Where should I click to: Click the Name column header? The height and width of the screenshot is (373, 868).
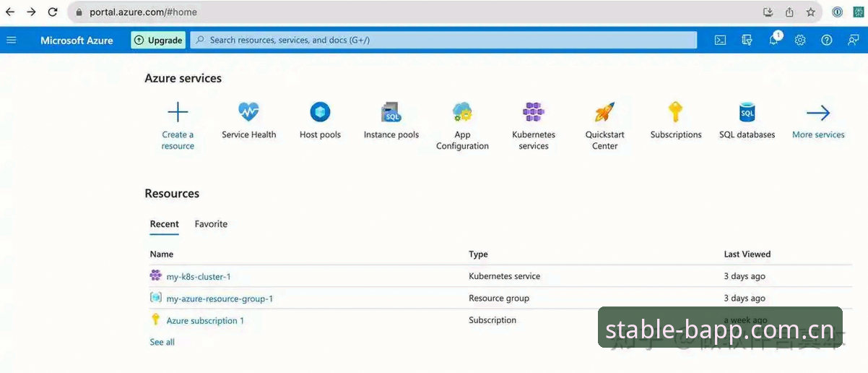pos(162,254)
